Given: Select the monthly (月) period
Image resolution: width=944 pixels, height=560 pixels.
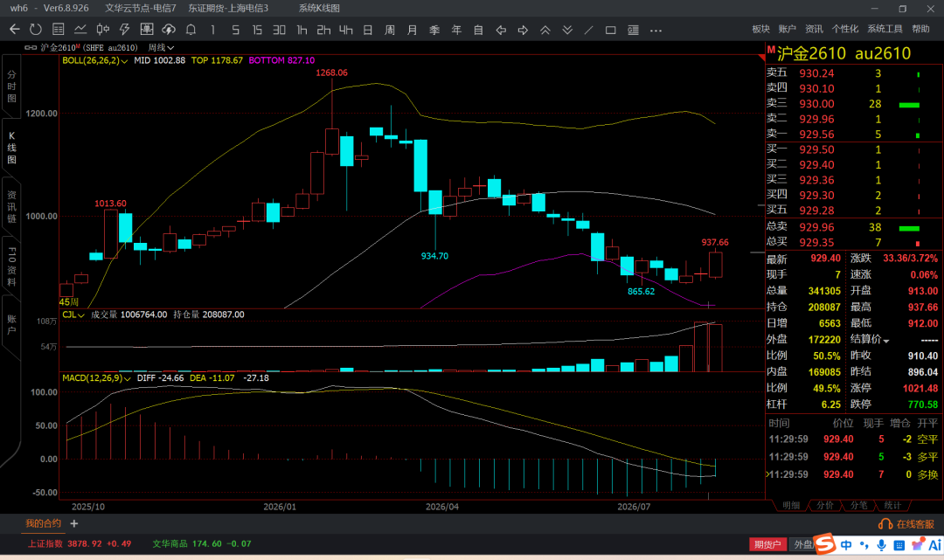Looking at the screenshot, I should (413, 30).
